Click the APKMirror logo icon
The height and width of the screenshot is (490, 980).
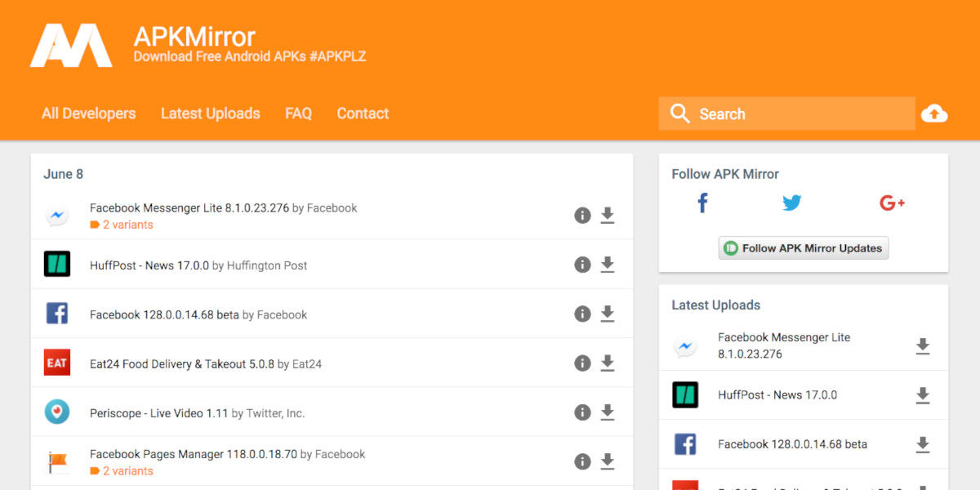point(71,46)
